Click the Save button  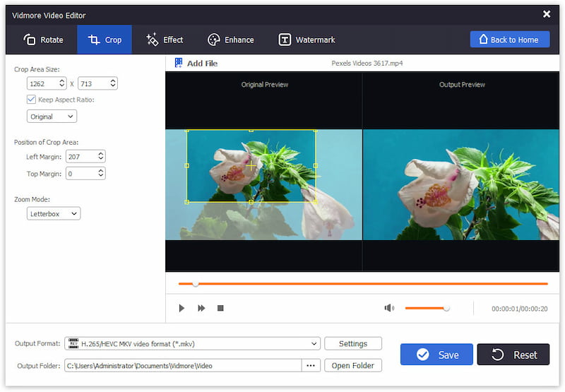coord(436,355)
